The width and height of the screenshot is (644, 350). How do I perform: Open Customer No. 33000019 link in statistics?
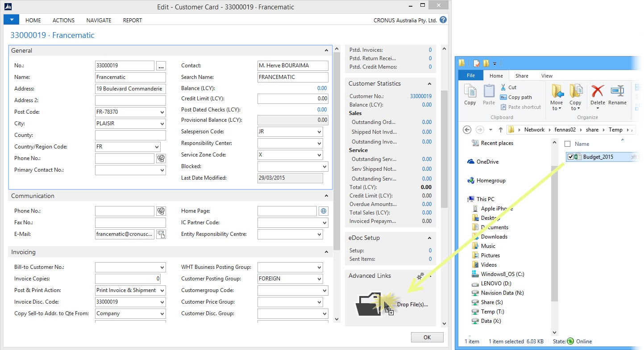421,96
